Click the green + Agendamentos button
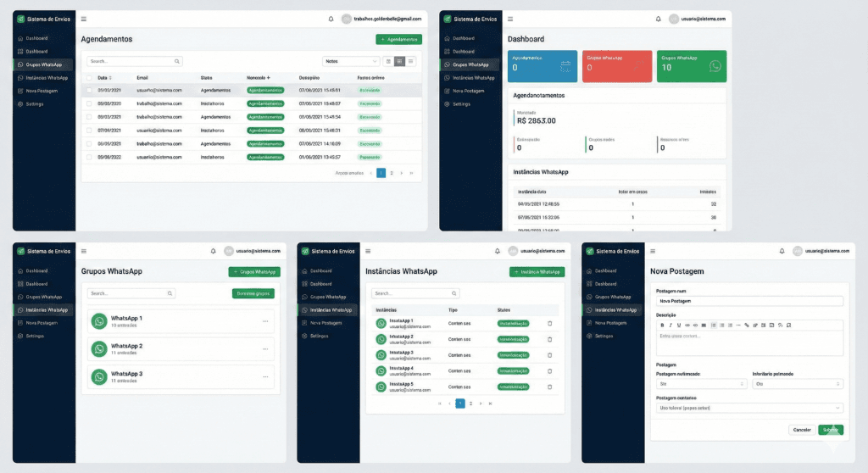Image resolution: width=868 pixels, height=473 pixels. click(x=398, y=39)
